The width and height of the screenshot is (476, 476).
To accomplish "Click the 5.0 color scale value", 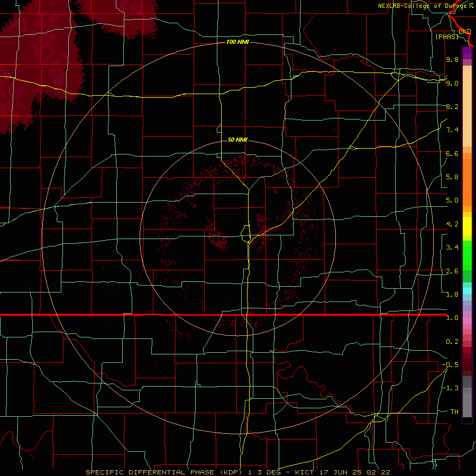I will tap(452, 200).
